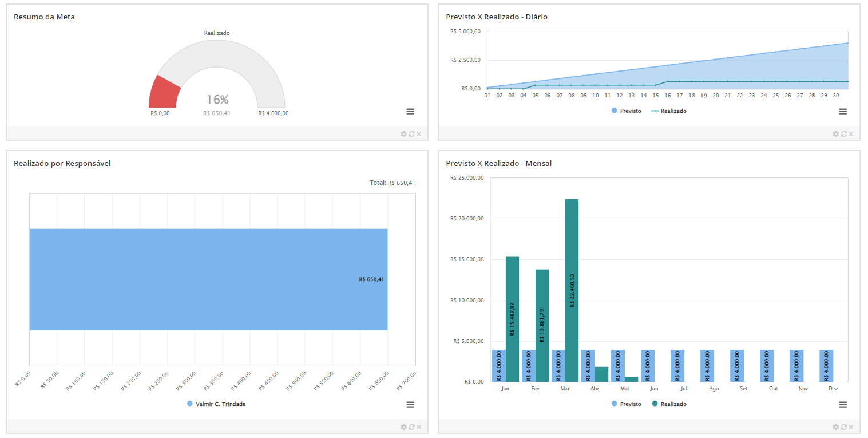868x438 pixels.
Task: Click the Total: R$ 650,41 text
Action: pos(393,183)
